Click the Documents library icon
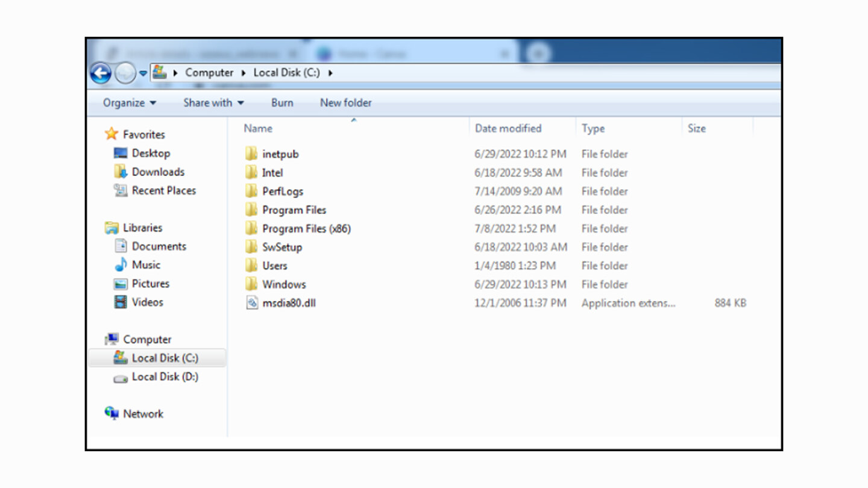 coord(121,246)
